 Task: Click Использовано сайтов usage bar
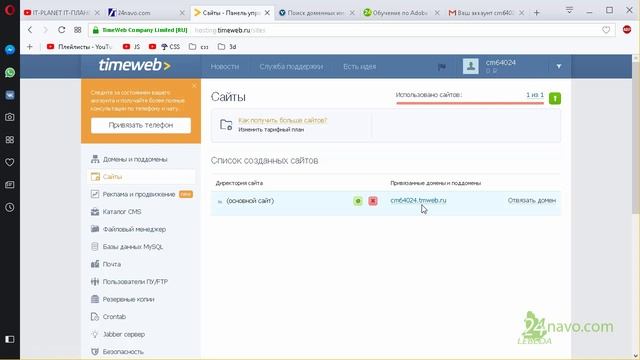click(x=470, y=103)
